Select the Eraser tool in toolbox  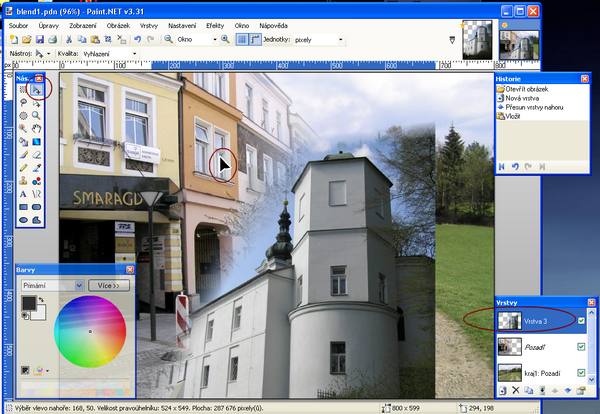36,155
